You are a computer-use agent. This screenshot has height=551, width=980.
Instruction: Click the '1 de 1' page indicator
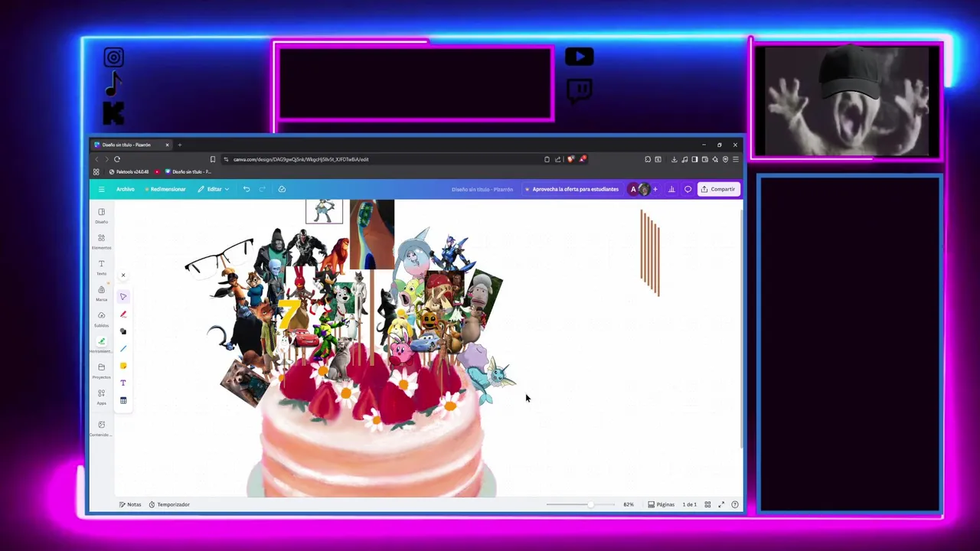pyautogui.click(x=690, y=504)
